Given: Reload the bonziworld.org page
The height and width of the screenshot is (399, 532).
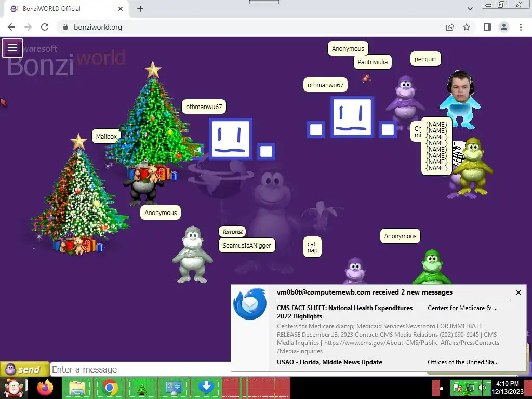Looking at the screenshot, I should click(45, 27).
